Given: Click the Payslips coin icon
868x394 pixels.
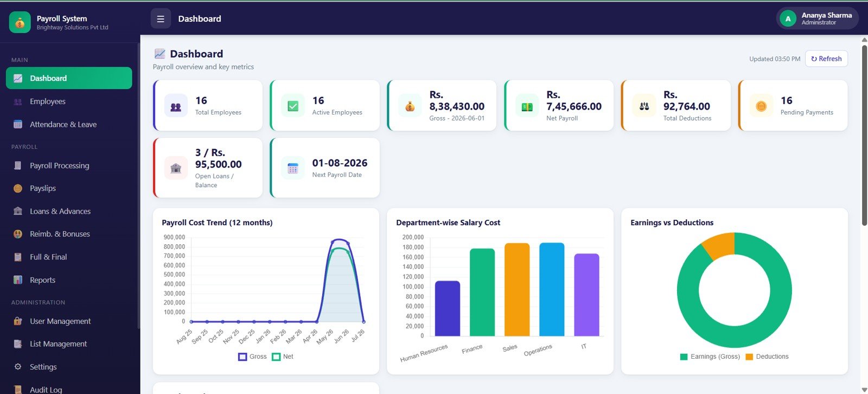Looking at the screenshot, I should pos(18,188).
